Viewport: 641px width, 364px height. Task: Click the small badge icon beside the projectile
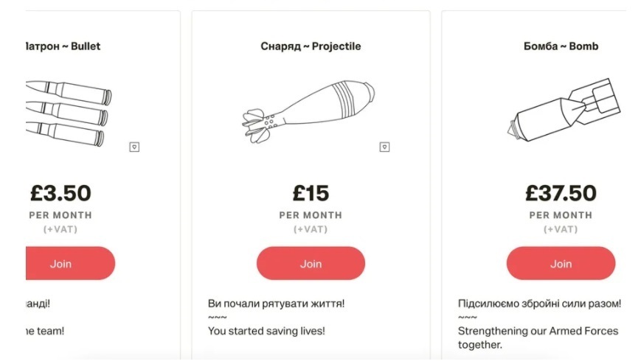[x=384, y=147]
